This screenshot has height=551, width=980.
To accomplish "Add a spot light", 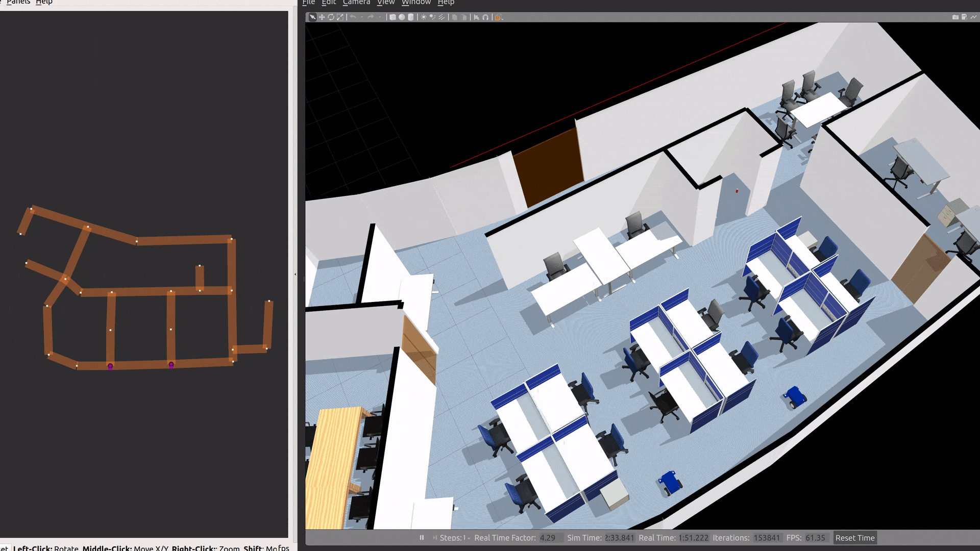I will (x=432, y=17).
